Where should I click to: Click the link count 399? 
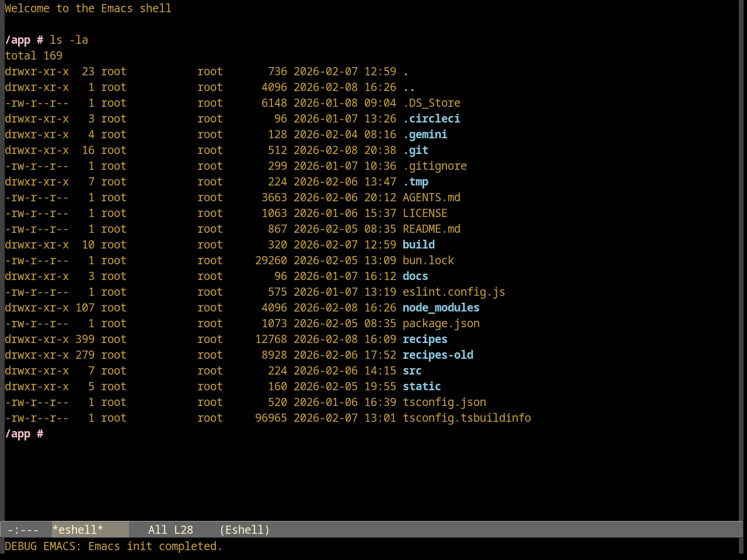[x=85, y=339]
